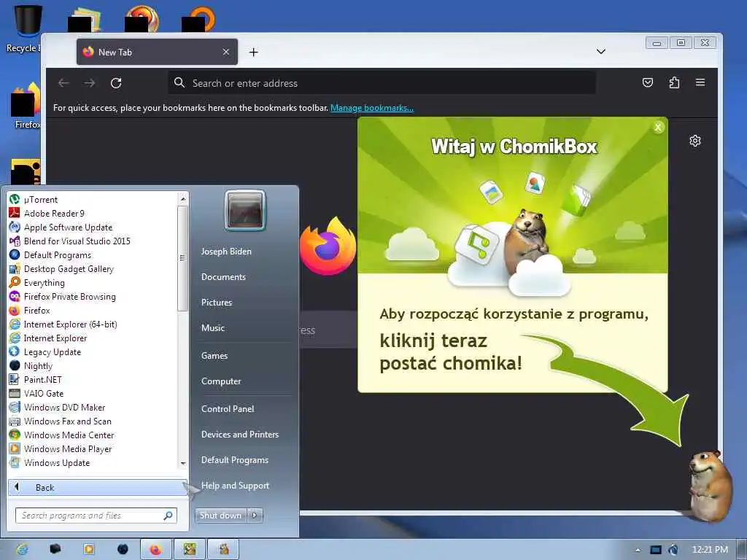Click the taskbar clock showing 12:21 PM
Image resolution: width=747 pixels, height=560 pixels.
(710, 550)
